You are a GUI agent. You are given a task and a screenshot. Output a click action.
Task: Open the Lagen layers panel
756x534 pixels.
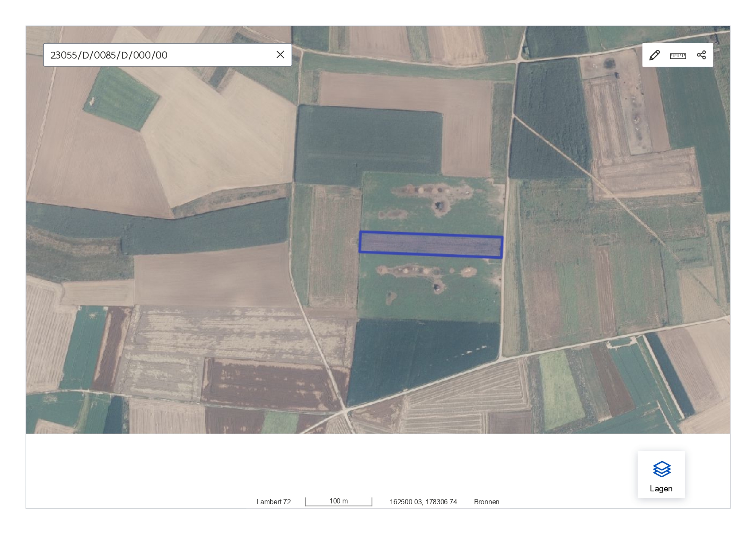point(661,475)
